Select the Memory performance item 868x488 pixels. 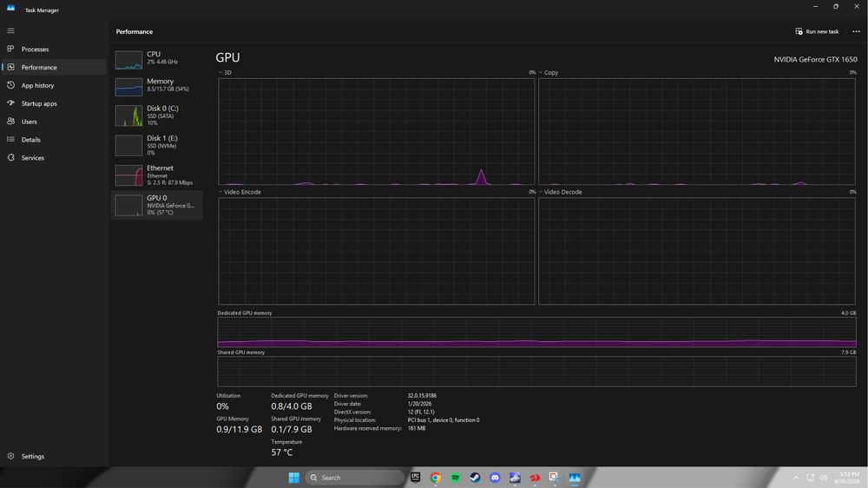[157, 87]
